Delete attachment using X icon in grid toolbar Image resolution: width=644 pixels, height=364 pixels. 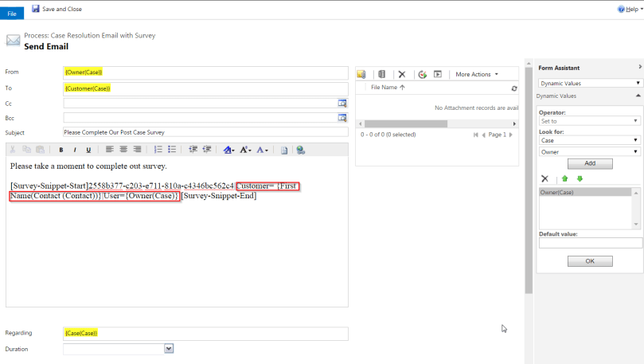pos(402,74)
